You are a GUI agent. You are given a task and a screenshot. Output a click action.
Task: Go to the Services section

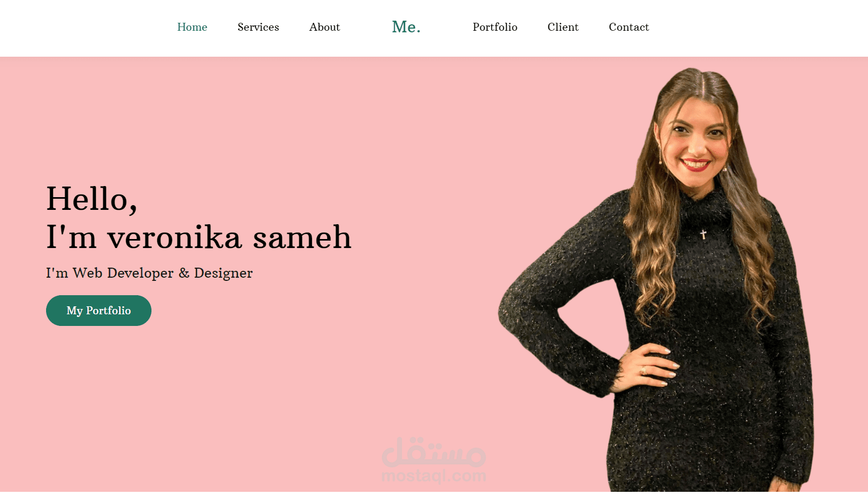click(x=258, y=27)
